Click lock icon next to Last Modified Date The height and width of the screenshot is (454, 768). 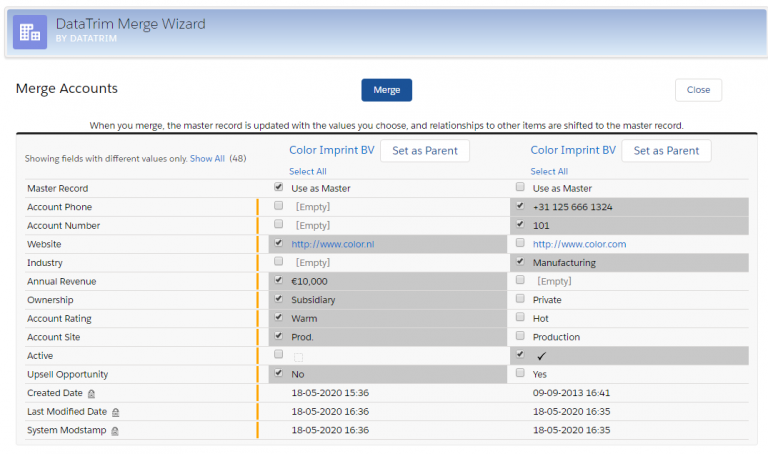coord(116,412)
